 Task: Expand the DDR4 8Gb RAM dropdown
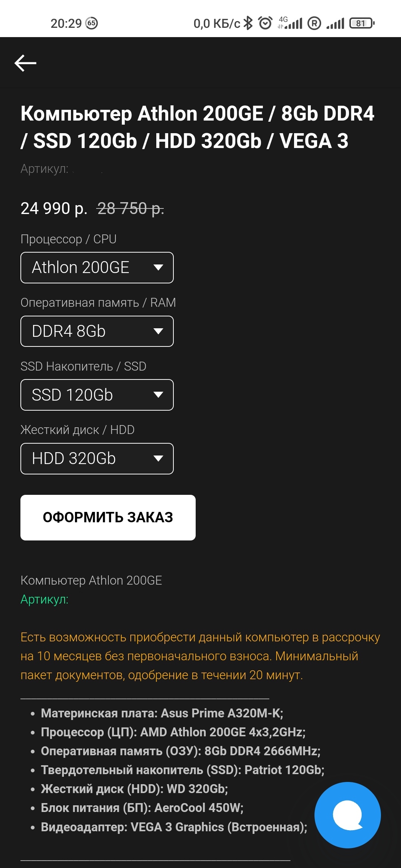coord(97,331)
